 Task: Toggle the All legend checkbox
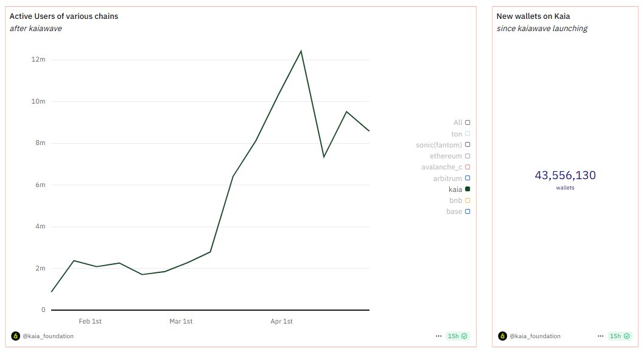[x=467, y=122]
